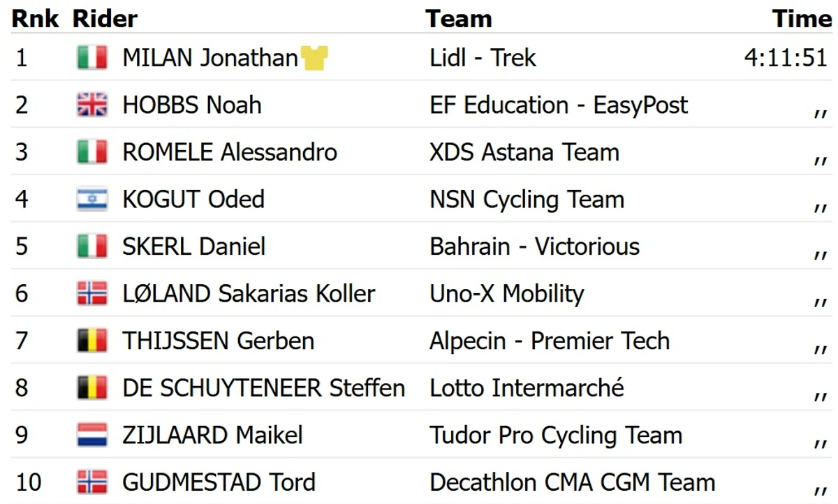
Task: Click the Dutch flag beside Zijlaard Maikel
Action: (92, 435)
